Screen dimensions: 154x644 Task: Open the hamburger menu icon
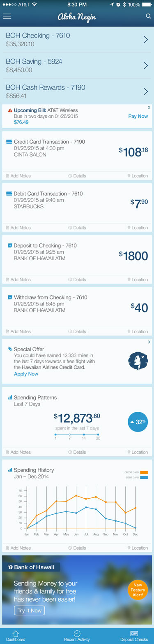point(7,16)
